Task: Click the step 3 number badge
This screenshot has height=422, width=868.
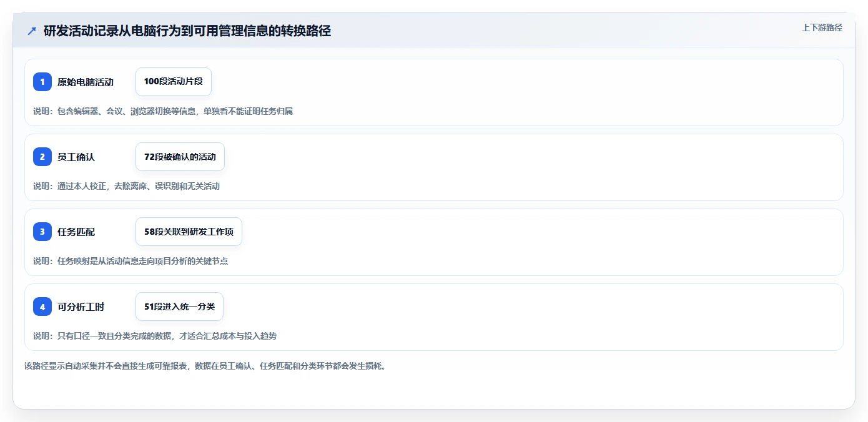Action: 42,232
